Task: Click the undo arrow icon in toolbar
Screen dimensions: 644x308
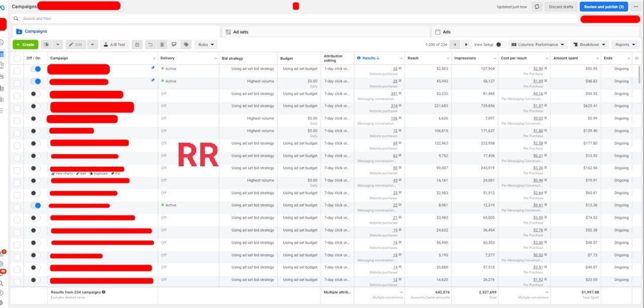Action: coord(150,45)
